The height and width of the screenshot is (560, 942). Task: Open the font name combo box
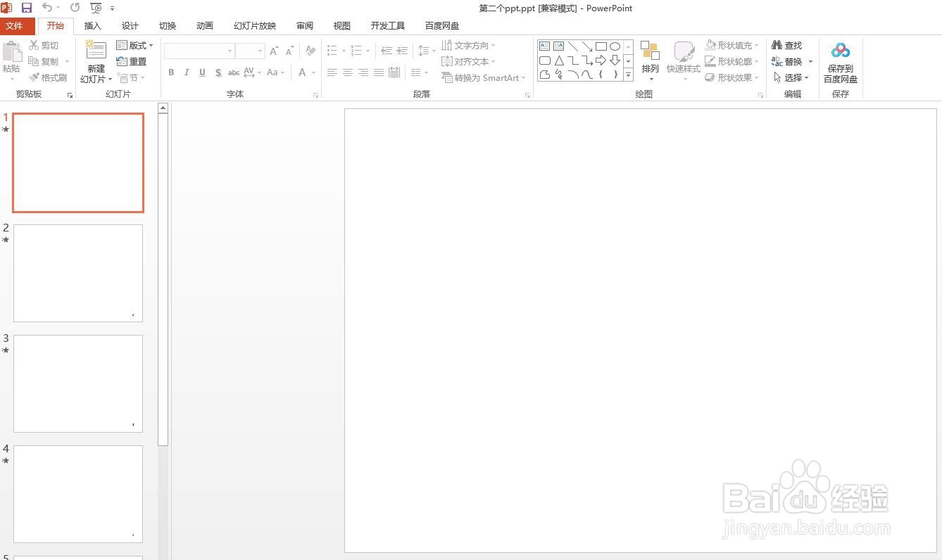pos(199,51)
